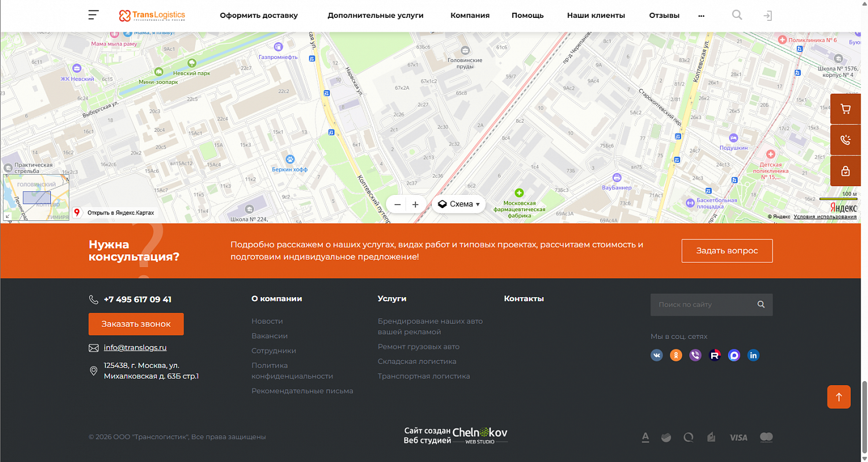Zoom out the map with minus
This screenshot has width=868, height=462.
[x=398, y=204]
